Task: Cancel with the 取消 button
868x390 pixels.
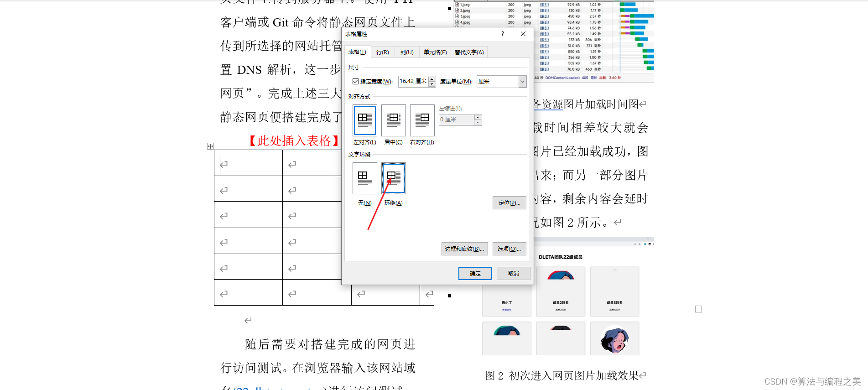Action: pyautogui.click(x=513, y=273)
